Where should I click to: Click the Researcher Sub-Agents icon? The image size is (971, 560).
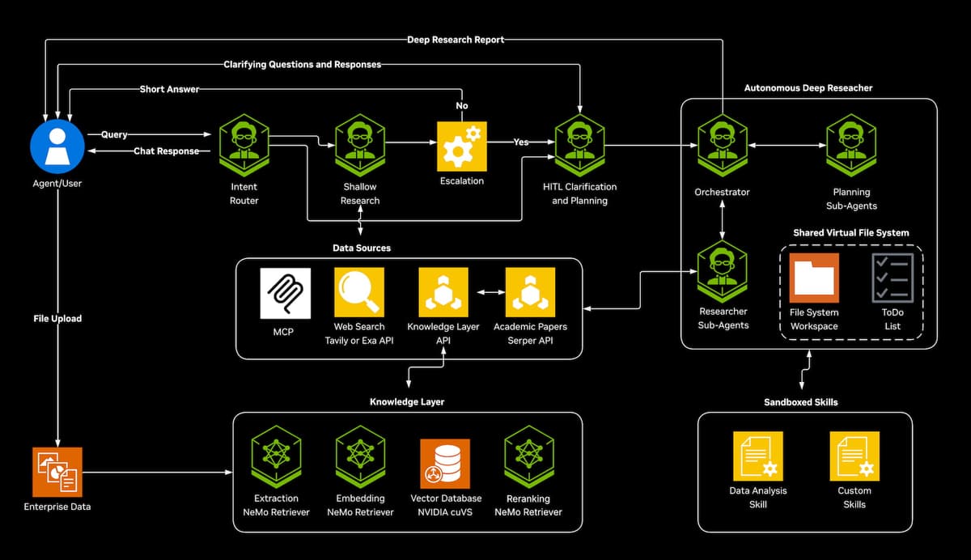tap(723, 271)
